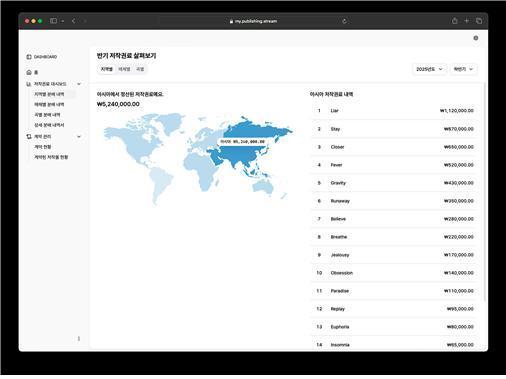This screenshot has height=379, width=506.
Task: Select the Closer row in royalty list
Action: (394, 147)
